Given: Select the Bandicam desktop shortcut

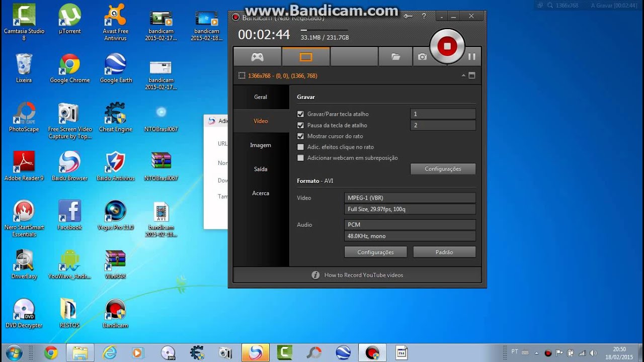Looking at the screenshot, I should 115,313.
